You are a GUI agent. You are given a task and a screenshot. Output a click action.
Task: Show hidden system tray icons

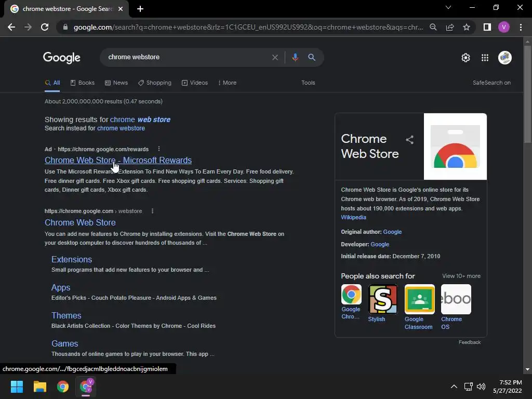[454, 387]
